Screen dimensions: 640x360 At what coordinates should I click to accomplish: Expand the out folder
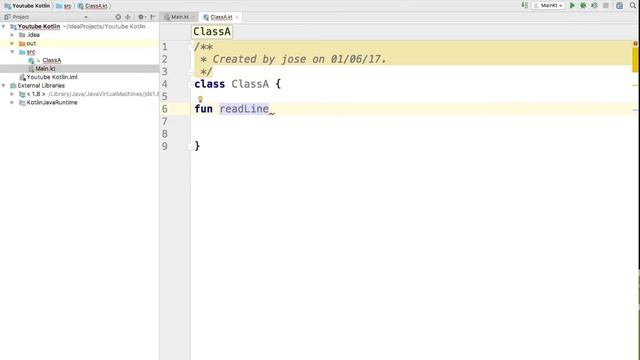click(x=12, y=43)
